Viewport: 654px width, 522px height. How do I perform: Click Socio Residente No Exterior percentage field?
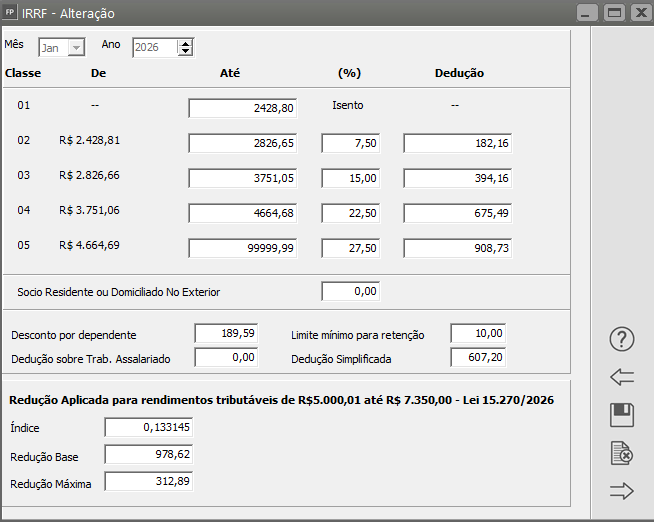(x=350, y=291)
